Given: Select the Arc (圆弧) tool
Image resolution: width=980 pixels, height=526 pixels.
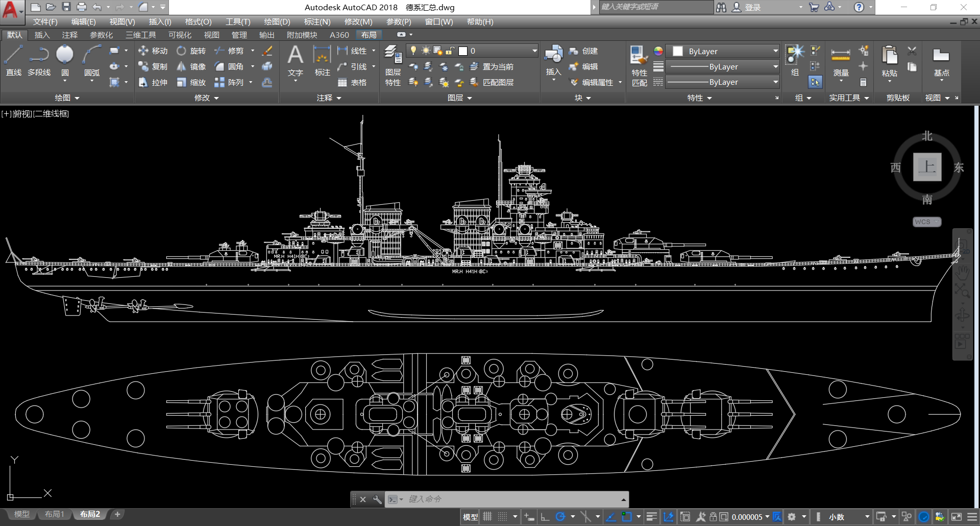Looking at the screenshot, I should tap(92, 61).
